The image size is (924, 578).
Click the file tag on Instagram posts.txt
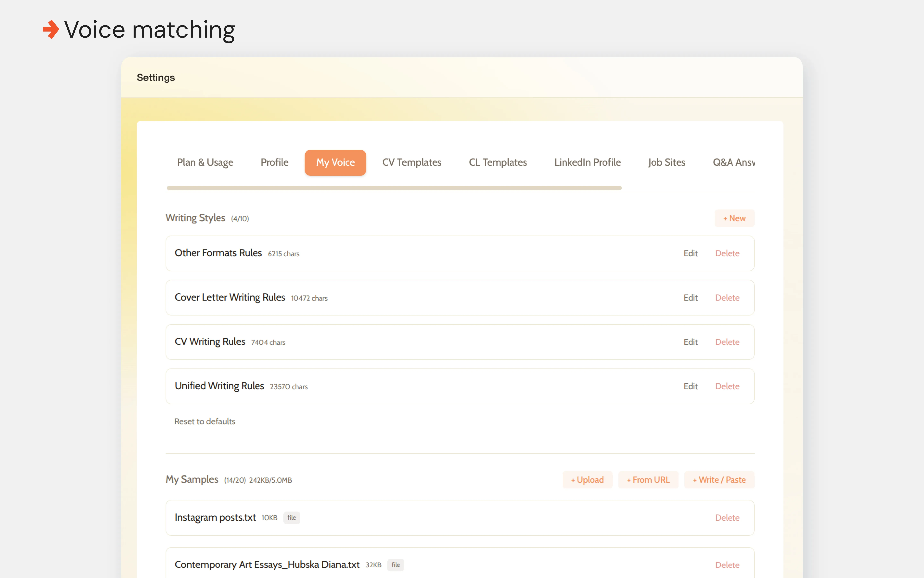(292, 518)
